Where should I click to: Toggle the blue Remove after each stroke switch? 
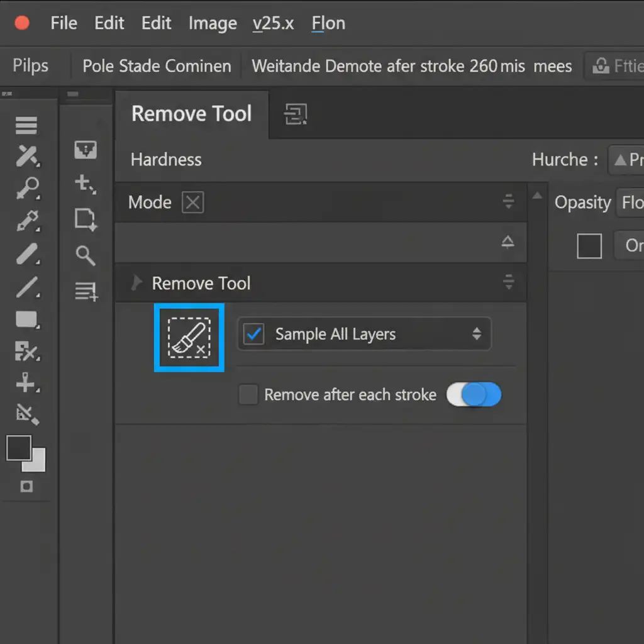pyautogui.click(x=474, y=395)
